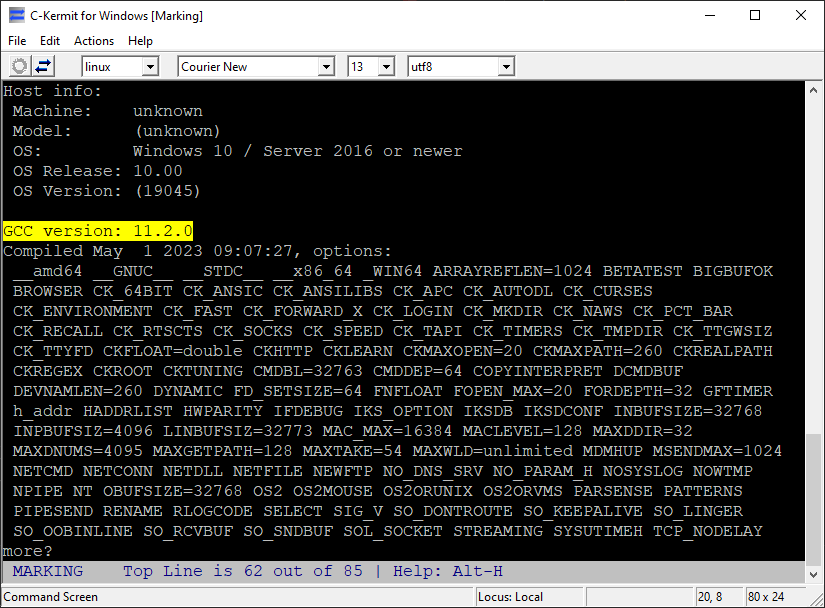Screen dimensions: 825x608
Task: Click 'Command Screen' in status bar
Action: (51, 597)
